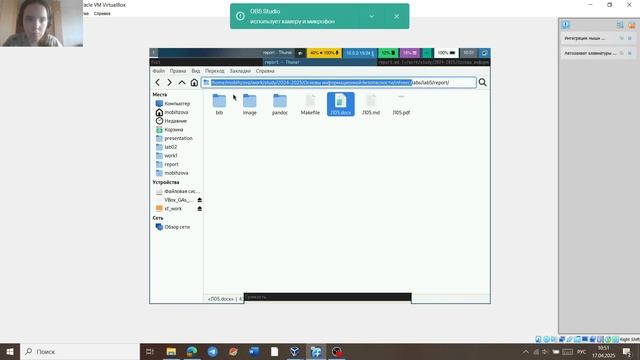Screen dimensions: 640x360
Task: Switch the РУС keyboard language indicator
Action: pos(582,352)
